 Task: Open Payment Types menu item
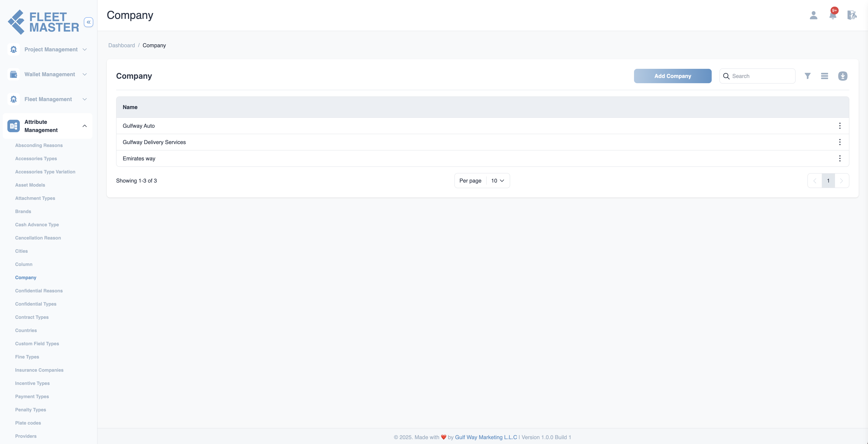[x=32, y=396]
